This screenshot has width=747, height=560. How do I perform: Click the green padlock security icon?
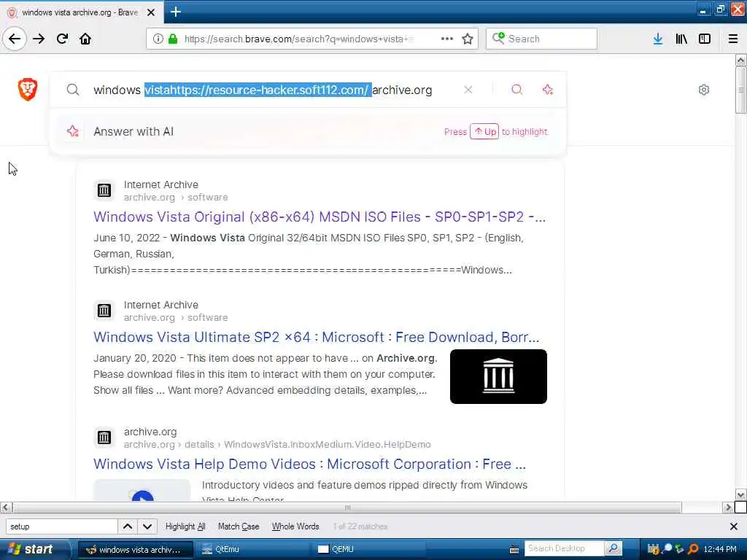173,39
